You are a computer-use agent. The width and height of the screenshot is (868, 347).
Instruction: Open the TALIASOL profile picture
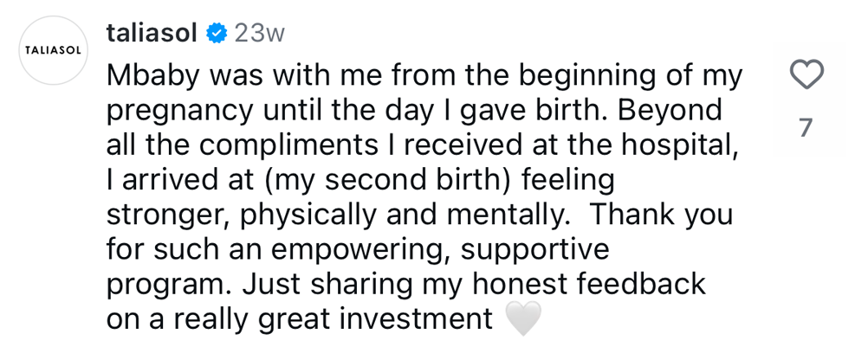click(x=51, y=50)
